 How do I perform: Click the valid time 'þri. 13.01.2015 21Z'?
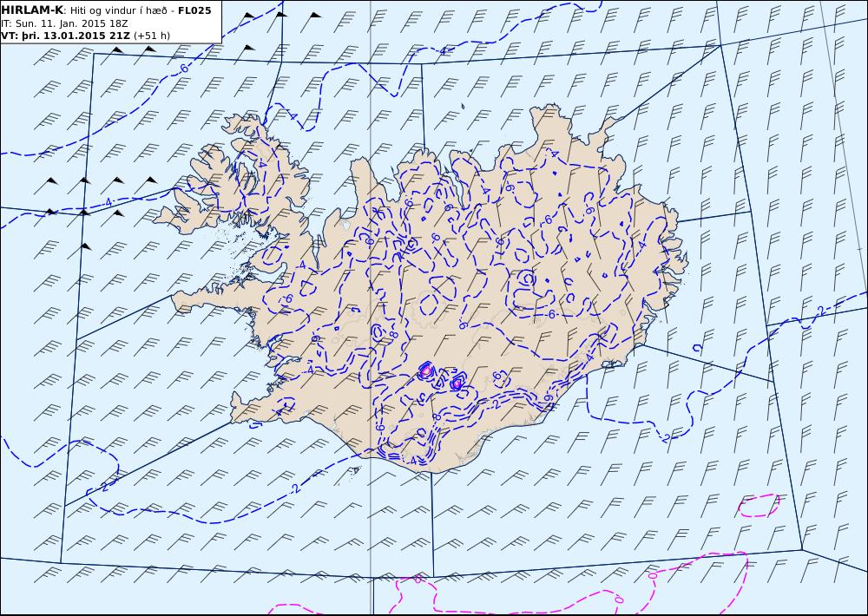click(x=76, y=36)
